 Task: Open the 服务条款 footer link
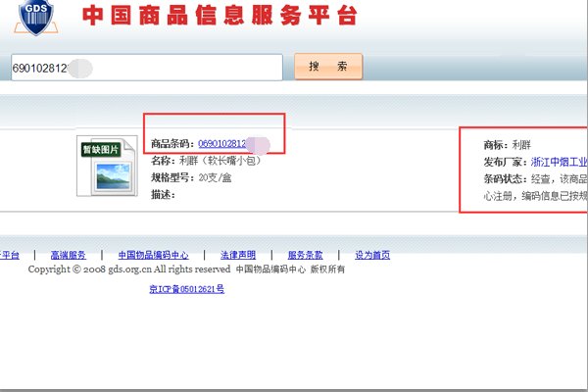[305, 255]
